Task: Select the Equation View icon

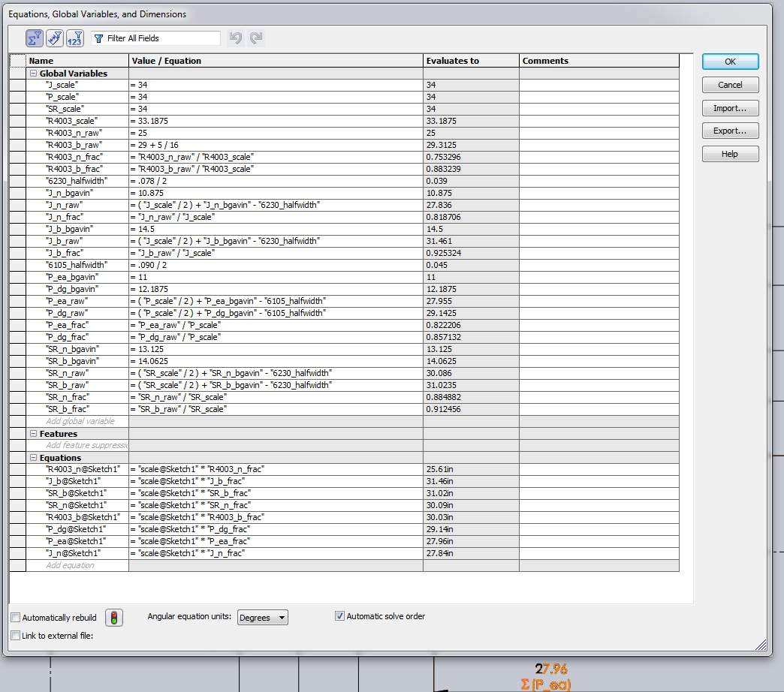Action: 35,38
